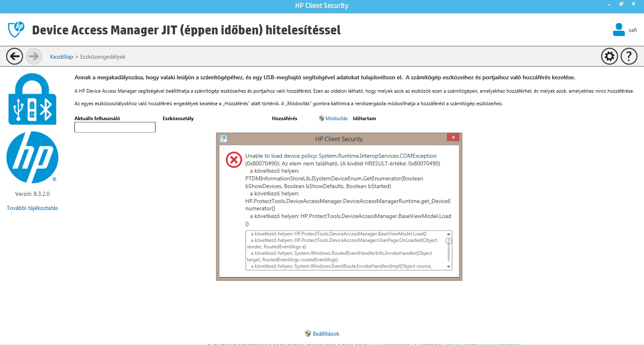644x345 pixels.
Task: Click the bold "Annak a megakadályozása" heading sentence
Action: tap(325, 77)
